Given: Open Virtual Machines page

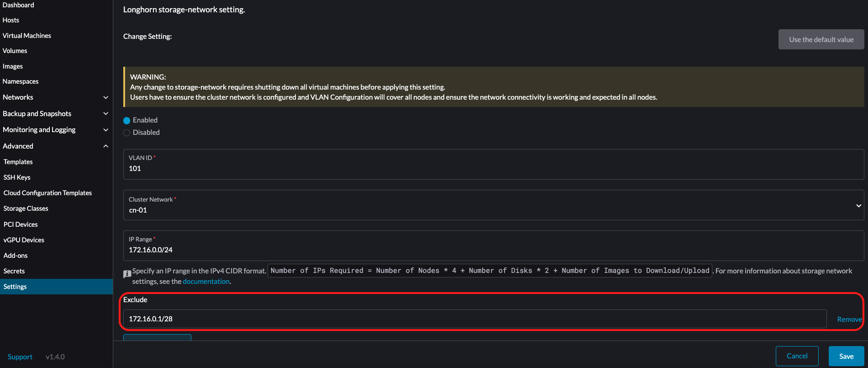Looking at the screenshot, I should pyautogui.click(x=27, y=36).
